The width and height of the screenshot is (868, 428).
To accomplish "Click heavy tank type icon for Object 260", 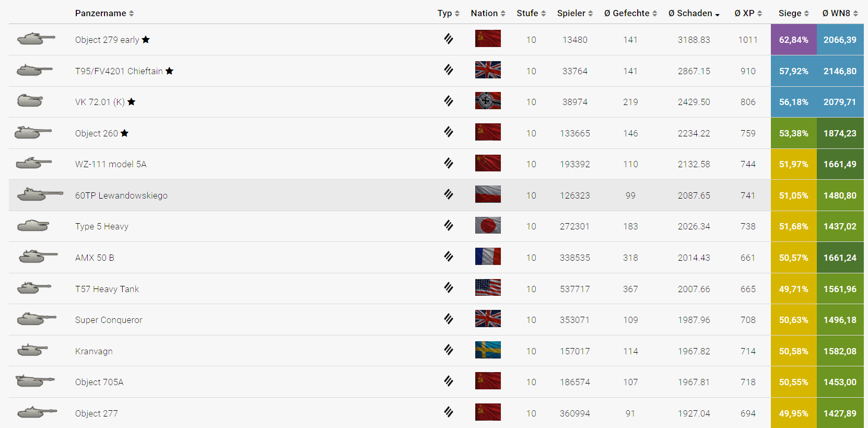I will coord(449,132).
